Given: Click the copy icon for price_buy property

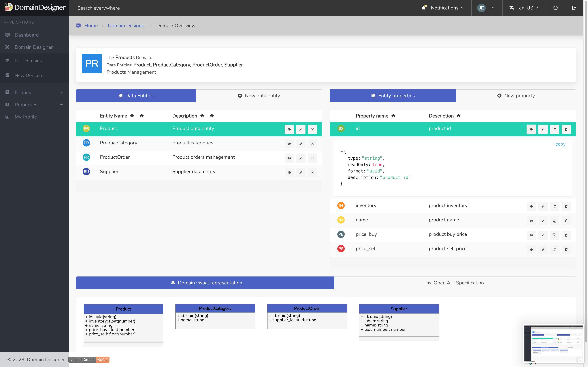Looking at the screenshot, I should pos(555,235).
